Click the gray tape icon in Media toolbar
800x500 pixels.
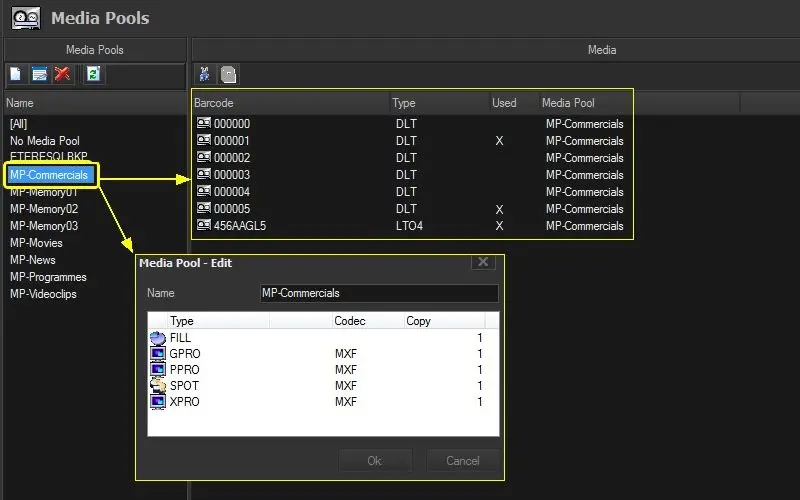[229, 74]
